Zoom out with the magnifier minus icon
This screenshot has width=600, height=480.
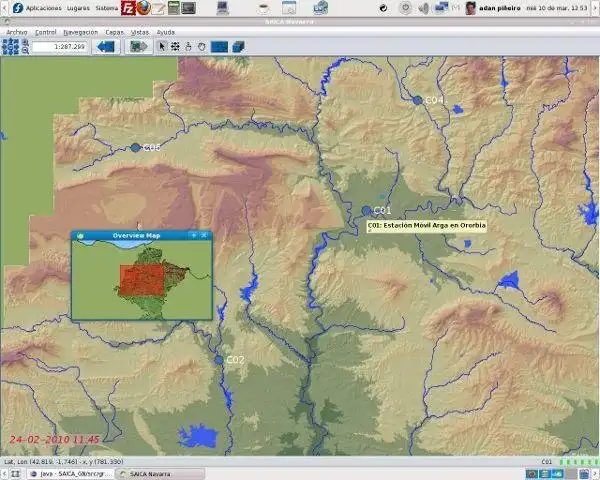(25, 51)
